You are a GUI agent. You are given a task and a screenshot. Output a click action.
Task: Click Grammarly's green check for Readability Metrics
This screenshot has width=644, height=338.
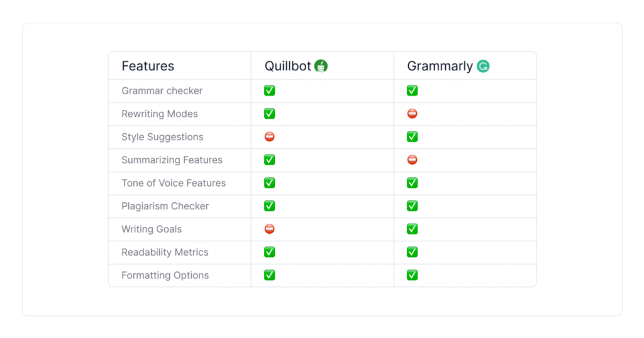click(x=413, y=252)
